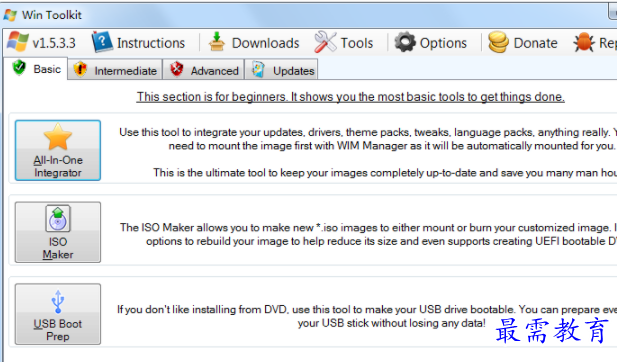The image size is (617, 362).
Task: Open the Tools wrench and screwdriver icon
Action: (325, 42)
